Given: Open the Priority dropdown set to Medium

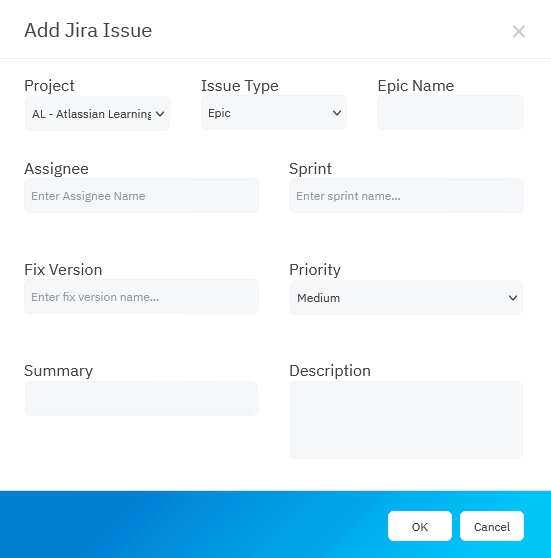Looking at the screenshot, I should coord(406,298).
